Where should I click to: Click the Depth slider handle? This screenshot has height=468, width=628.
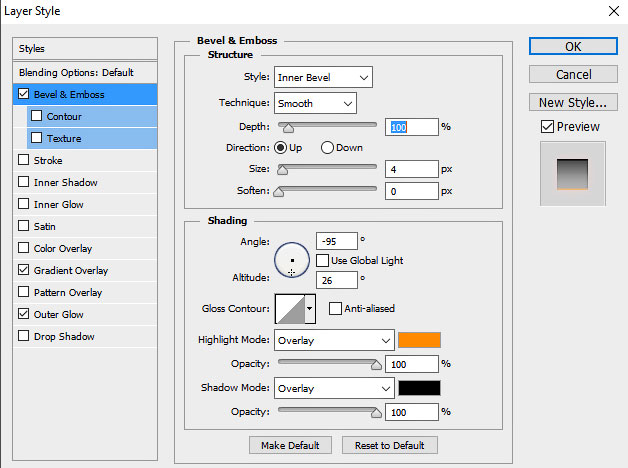[288, 128]
